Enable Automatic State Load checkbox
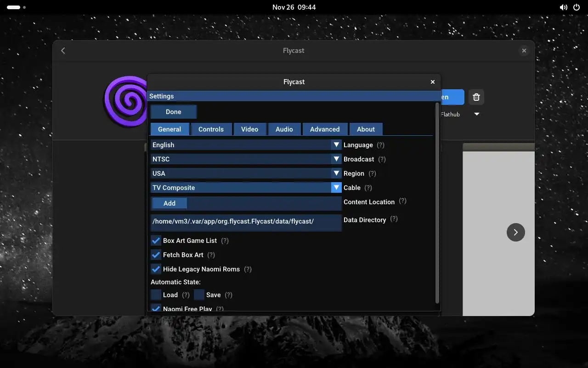Viewport: 588px width, 368px height. pos(156,295)
